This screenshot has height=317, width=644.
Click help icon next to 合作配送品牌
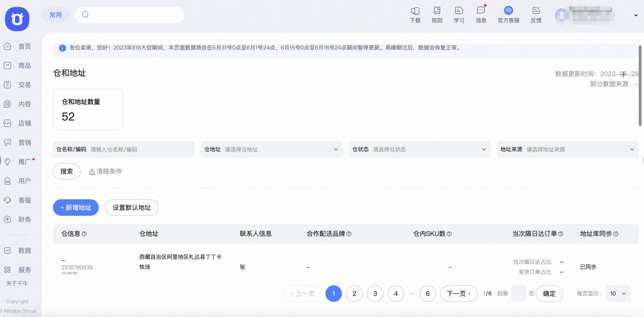349,234
